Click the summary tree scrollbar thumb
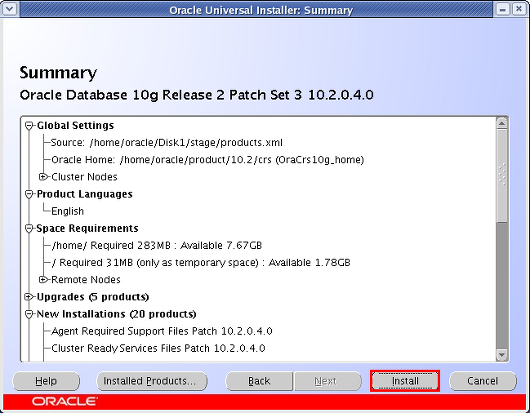Image resolution: width=530 pixels, height=413 pixels. (x=502, y=175)
